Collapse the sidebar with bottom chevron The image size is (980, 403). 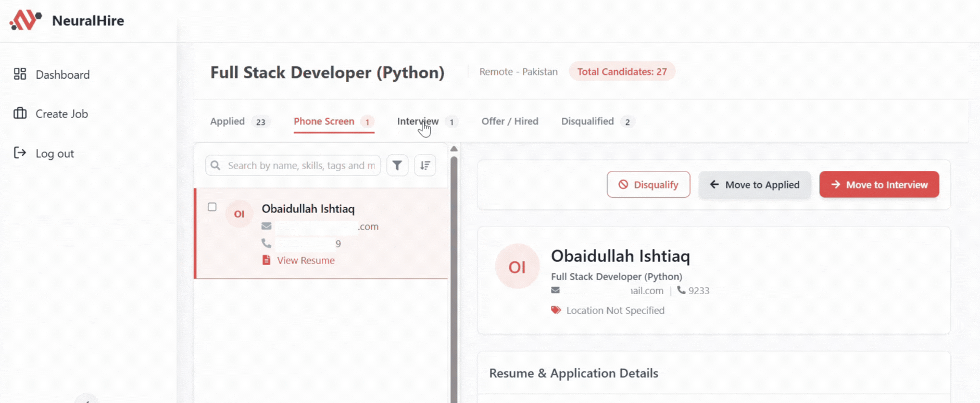[x=87, y=399]
